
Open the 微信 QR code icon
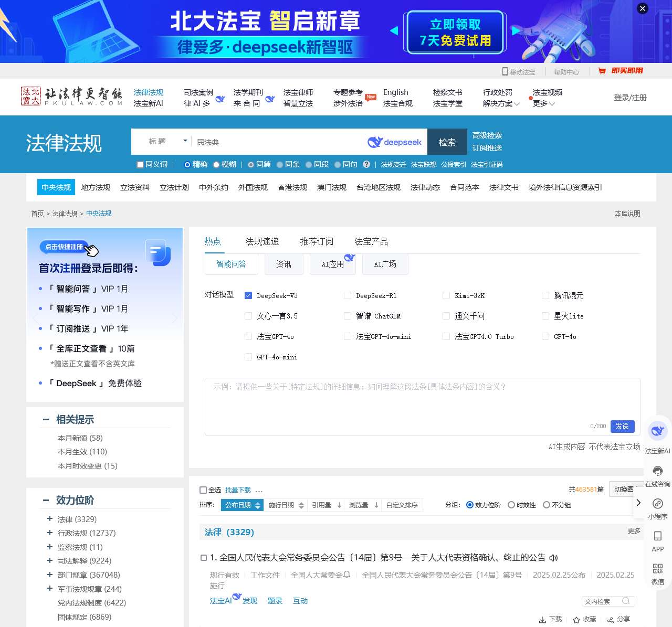pyautogui.click(x=658, y=569)
